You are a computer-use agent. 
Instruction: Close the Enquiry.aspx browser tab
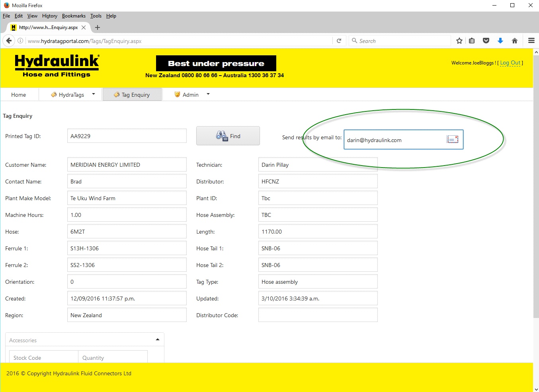tap(84, 27)
